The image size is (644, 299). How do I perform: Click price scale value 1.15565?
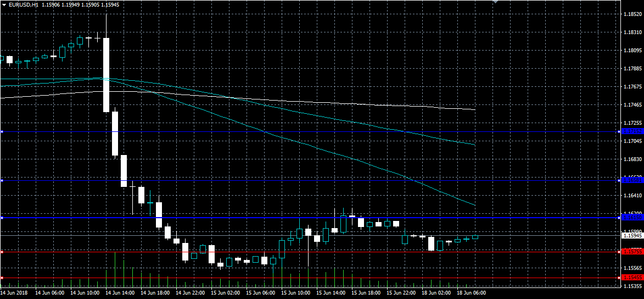(632, 268)
